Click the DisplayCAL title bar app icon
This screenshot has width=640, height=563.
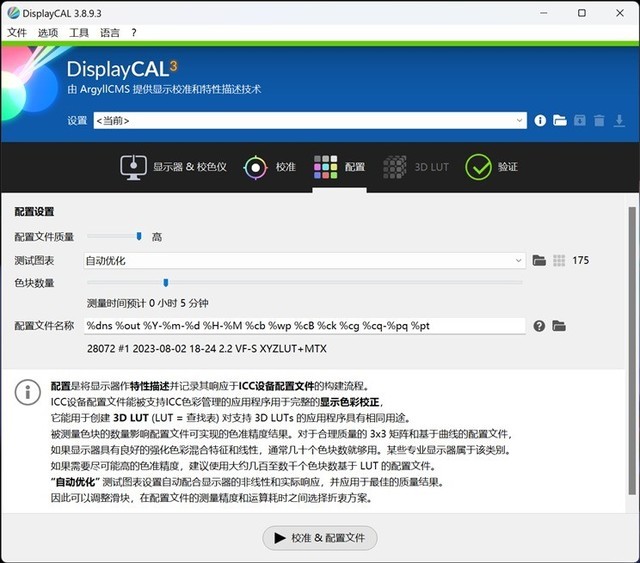pos(13,13)
